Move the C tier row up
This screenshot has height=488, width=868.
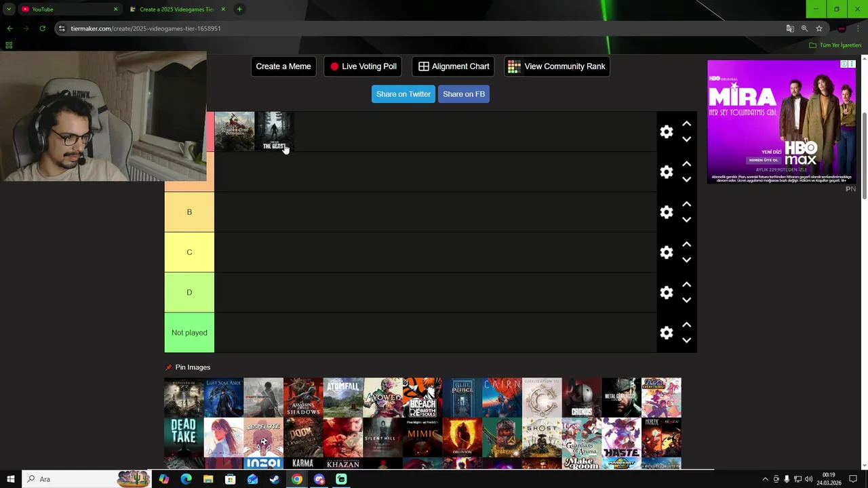686,244
